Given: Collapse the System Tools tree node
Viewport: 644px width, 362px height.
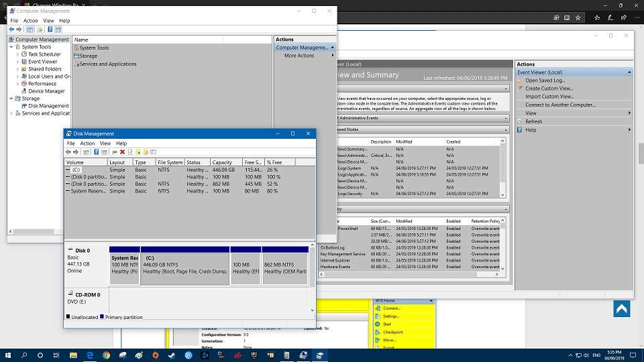Looking at the screenshot, I should pyautogui.click(x=11, y=47).
